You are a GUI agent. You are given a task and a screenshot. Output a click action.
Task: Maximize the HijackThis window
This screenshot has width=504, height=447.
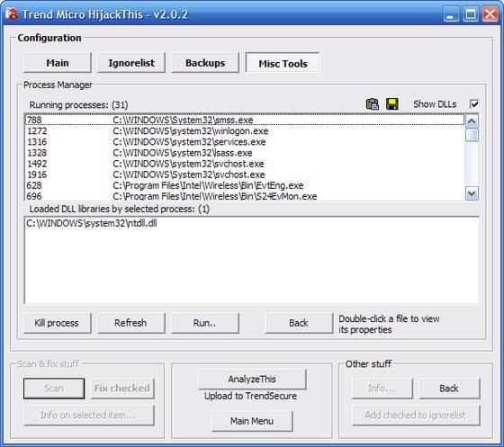pos(471,14)
